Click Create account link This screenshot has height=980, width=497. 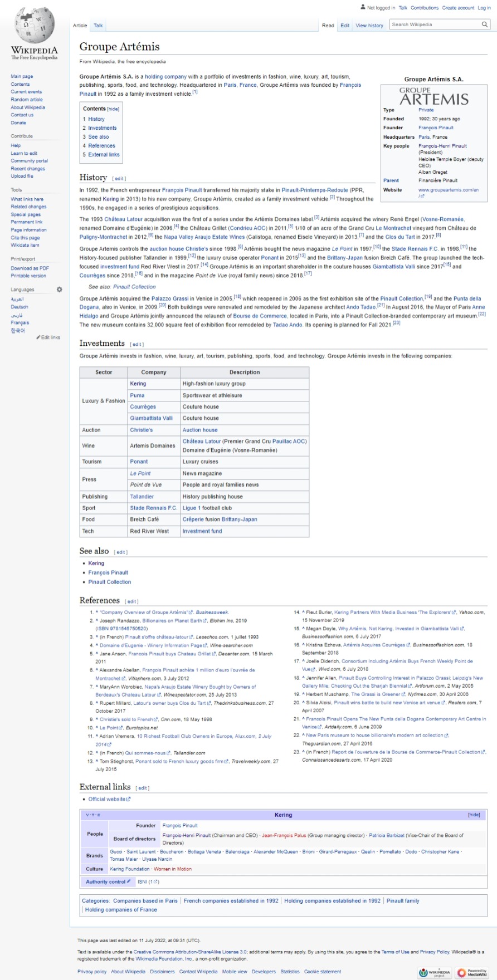[x=458, y=8]
